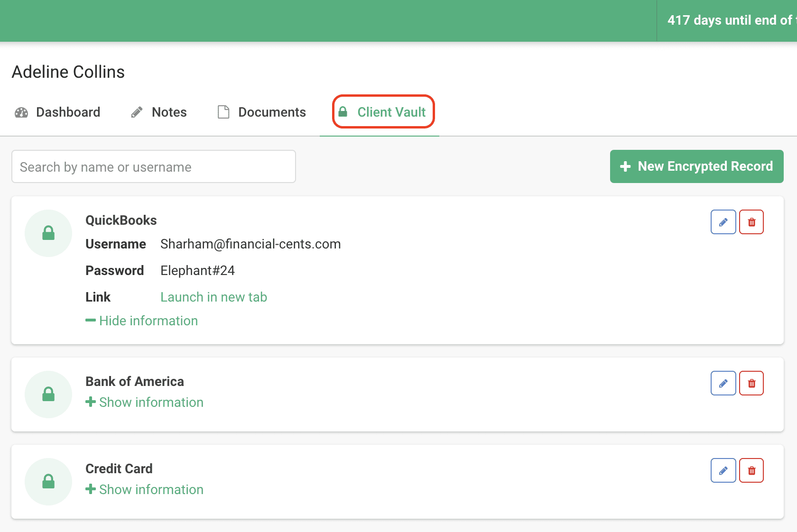The height and width of the screenshot is (532, 797).
Task: Click the Bank of America lock icon
Action: tap(48, 394)
